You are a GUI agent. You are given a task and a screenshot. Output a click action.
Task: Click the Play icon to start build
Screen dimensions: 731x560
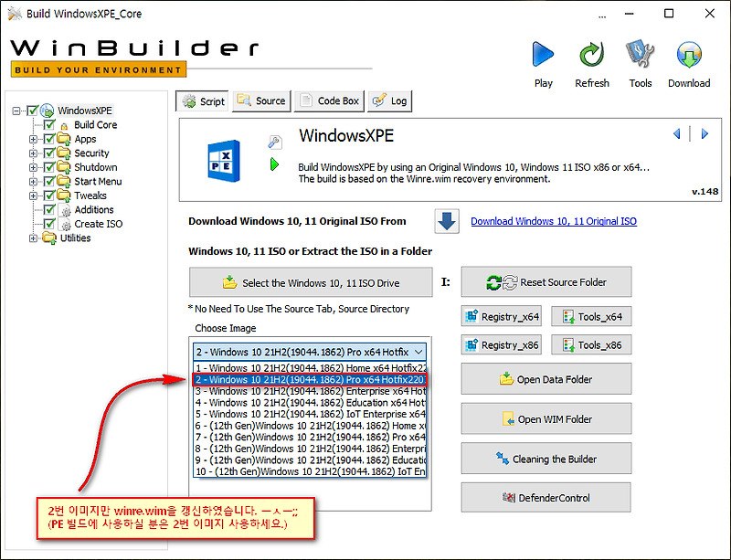click(543, 55)
